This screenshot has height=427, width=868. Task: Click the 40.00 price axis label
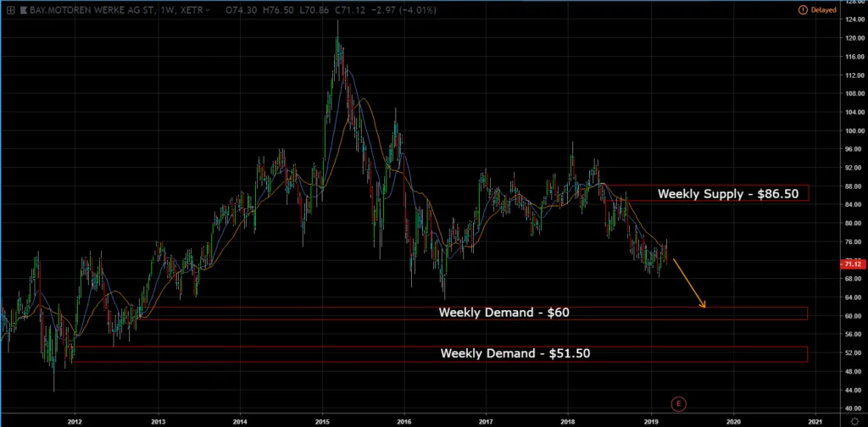[851, 408]
